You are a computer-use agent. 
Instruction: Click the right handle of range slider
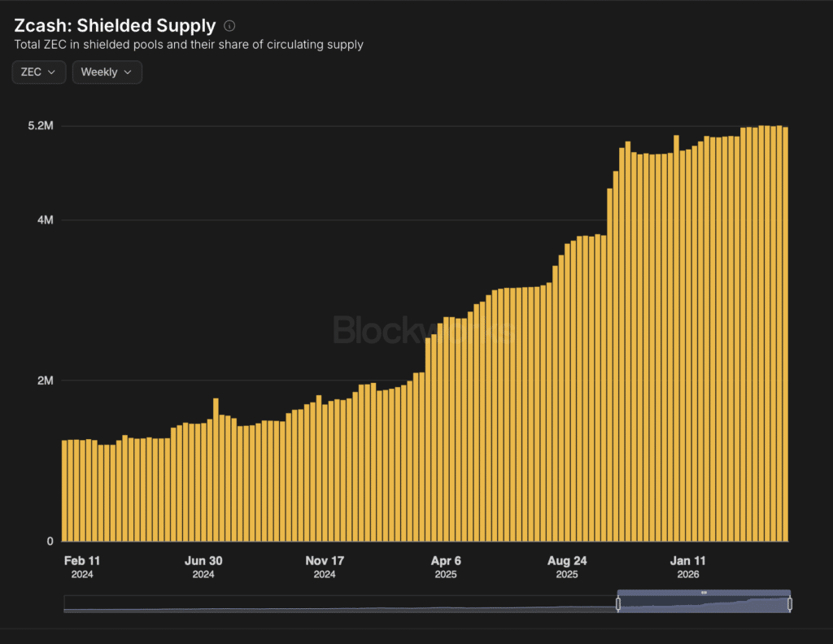click(x=790, y=603)
